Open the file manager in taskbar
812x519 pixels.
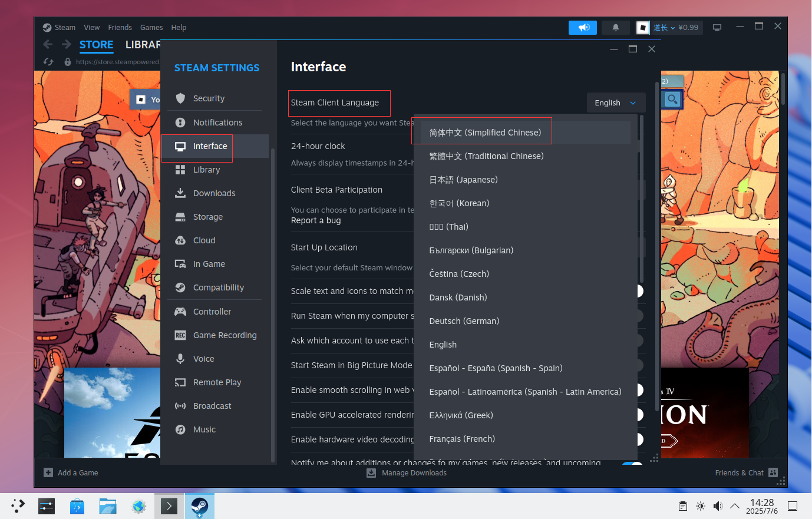pyautogui.click(x=108, y=506)
